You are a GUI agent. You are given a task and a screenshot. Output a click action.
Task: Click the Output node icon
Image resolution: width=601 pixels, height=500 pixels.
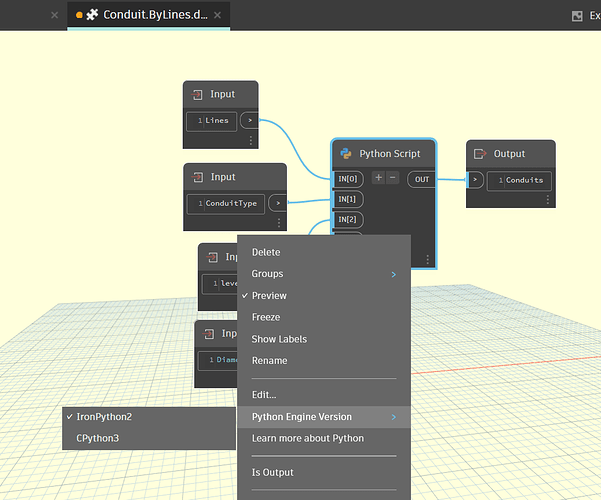481,154
